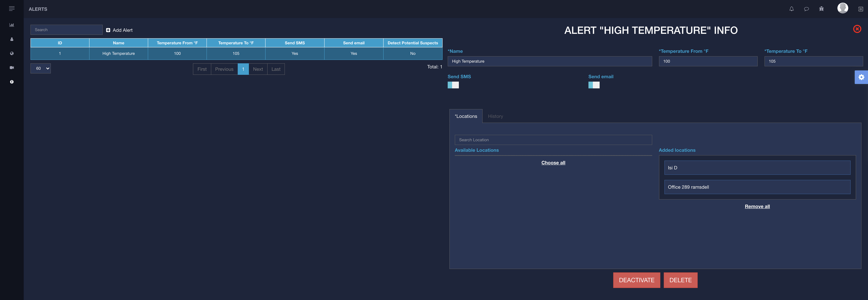
Task: Toggle the Send SMS switch
Action: tap(453, 85)
